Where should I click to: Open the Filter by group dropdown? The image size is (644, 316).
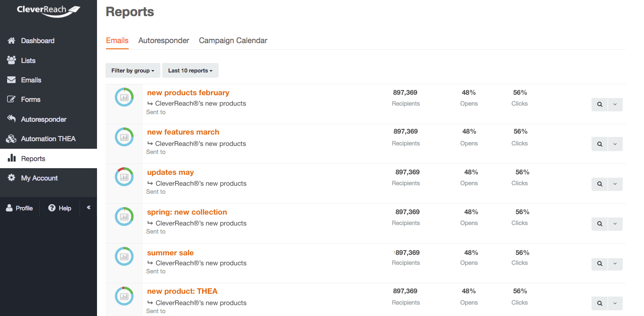coord(133,71)
